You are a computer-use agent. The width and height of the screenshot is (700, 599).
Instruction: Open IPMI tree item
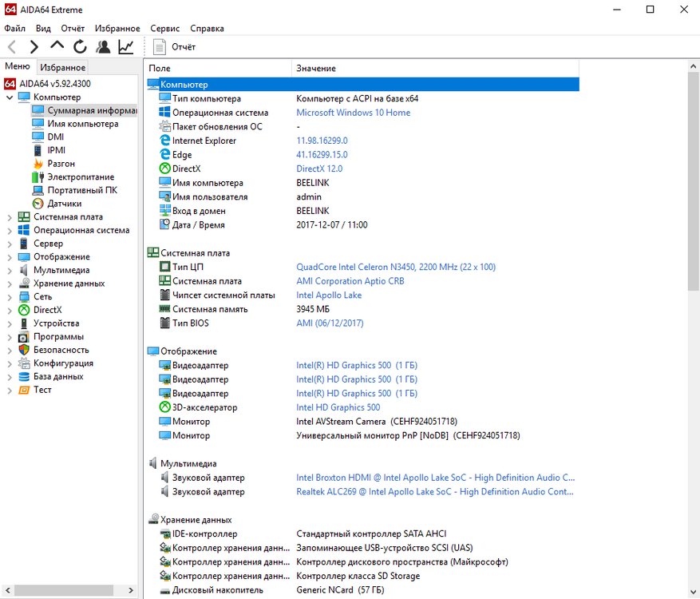coord(56,150)
